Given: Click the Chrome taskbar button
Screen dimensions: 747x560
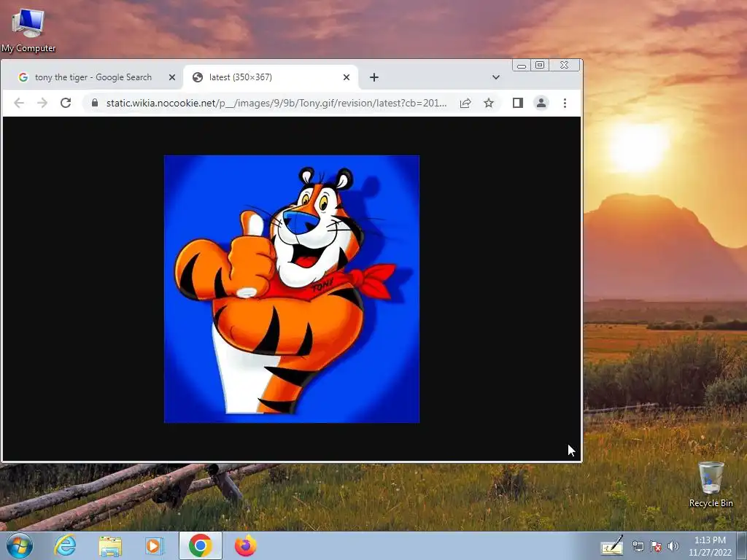Looking at the screenshot, I should (x=201, y=545).
